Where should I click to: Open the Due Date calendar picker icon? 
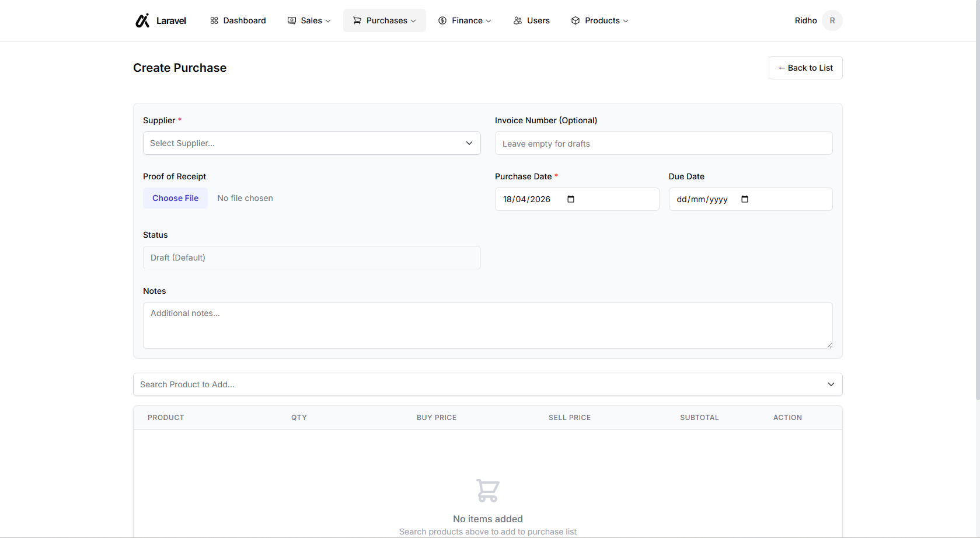point(745,199)
